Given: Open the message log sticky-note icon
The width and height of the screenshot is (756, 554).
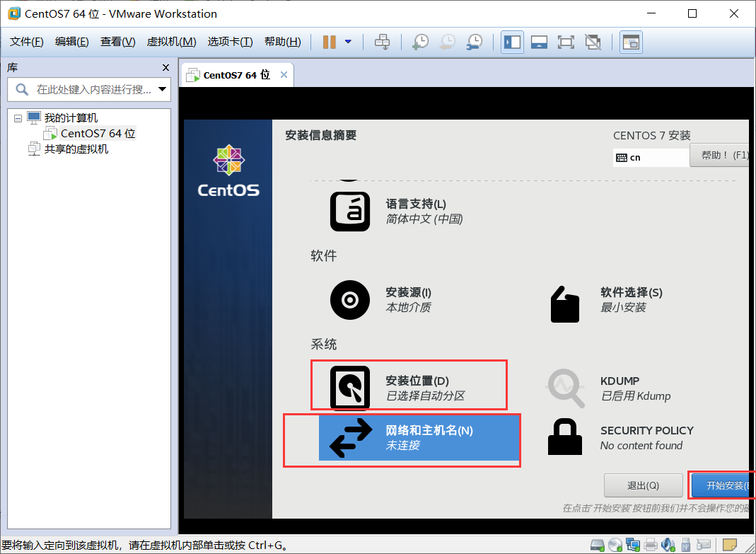Looking at the screenshot, I should pyautogui.click(x=730, y=546).
